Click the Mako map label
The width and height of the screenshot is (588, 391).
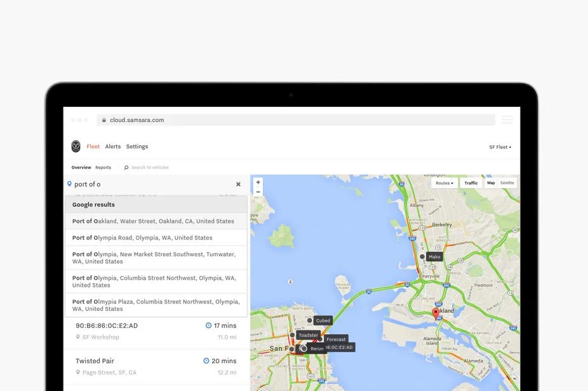434,257
